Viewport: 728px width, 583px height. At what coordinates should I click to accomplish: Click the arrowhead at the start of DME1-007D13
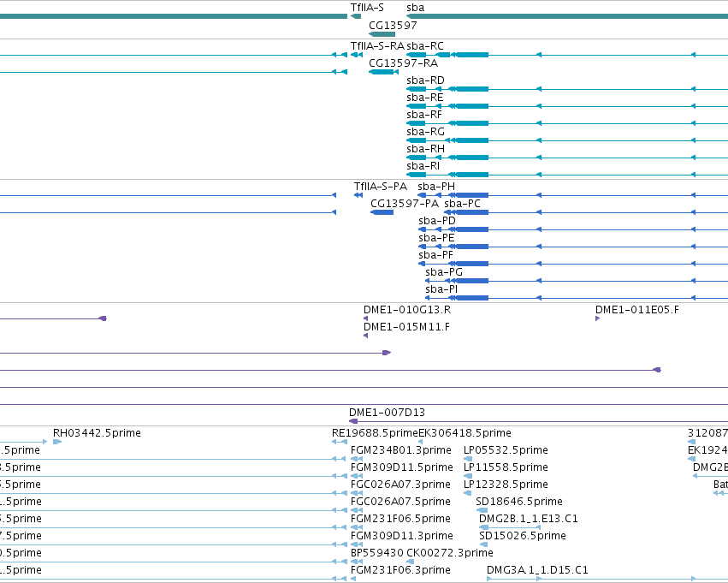coord(353,421)
